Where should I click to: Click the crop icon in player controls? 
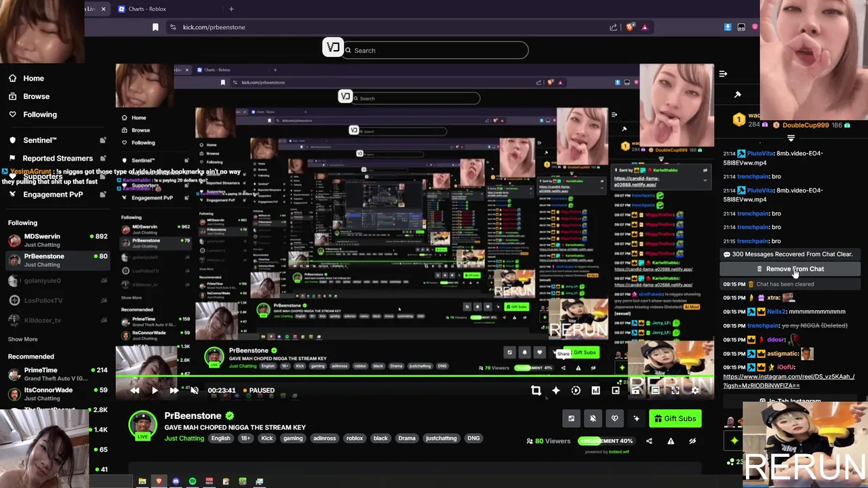[536, 390]
